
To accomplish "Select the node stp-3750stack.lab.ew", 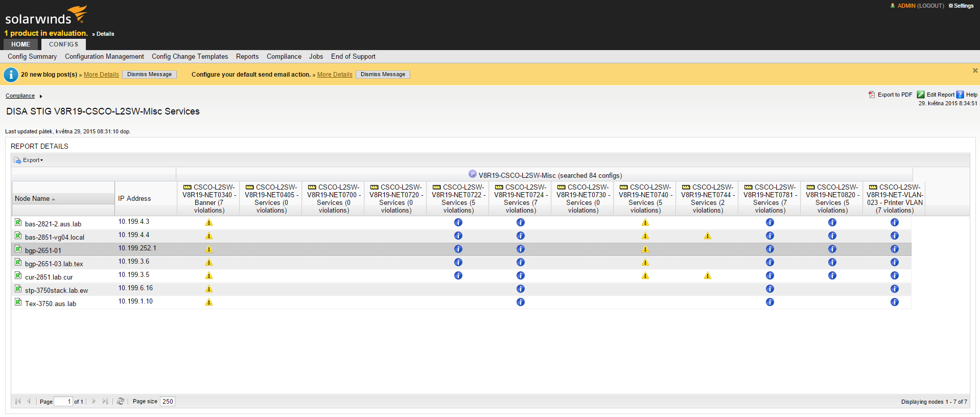I will tap(56, 291).
